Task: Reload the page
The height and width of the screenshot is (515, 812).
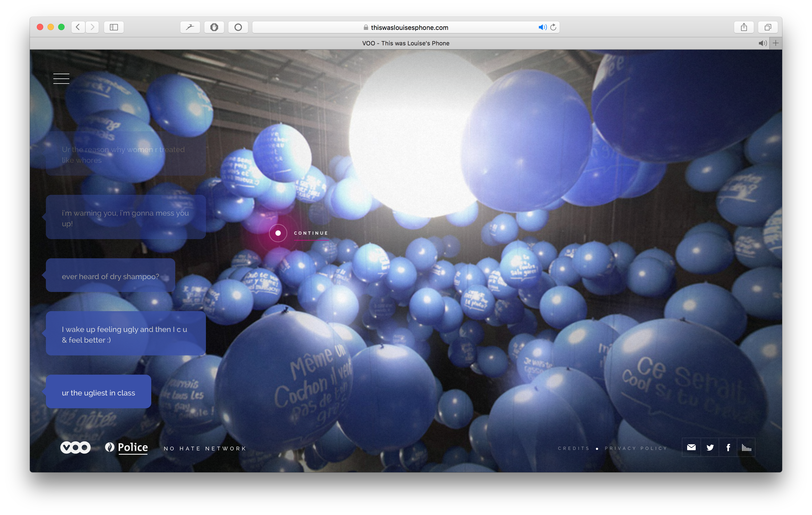Action: pyautogui.click(x=553, y=27)
